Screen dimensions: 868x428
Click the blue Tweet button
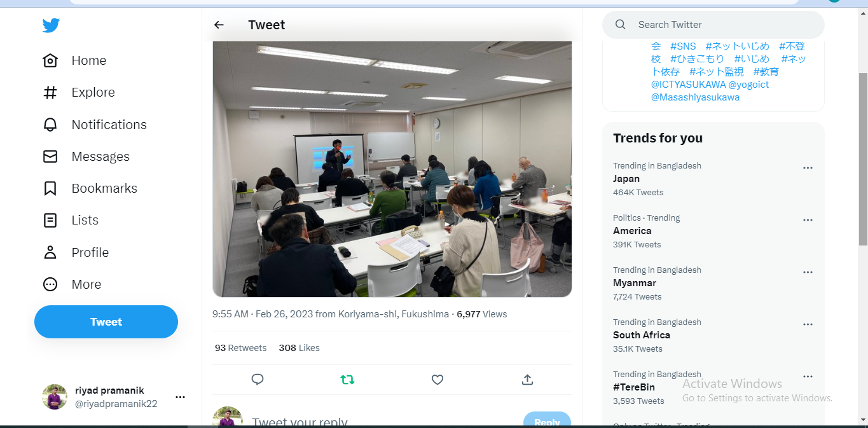coord(106,322)
